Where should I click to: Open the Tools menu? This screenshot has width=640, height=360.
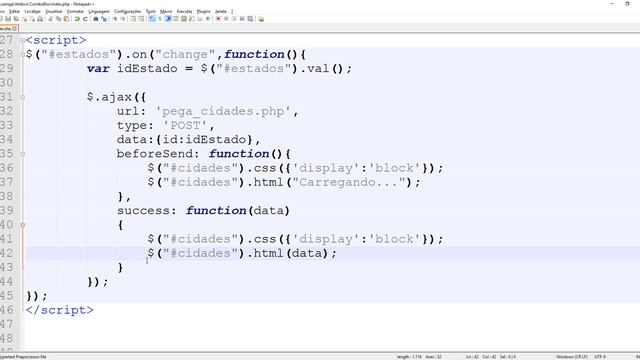(151, 11)
